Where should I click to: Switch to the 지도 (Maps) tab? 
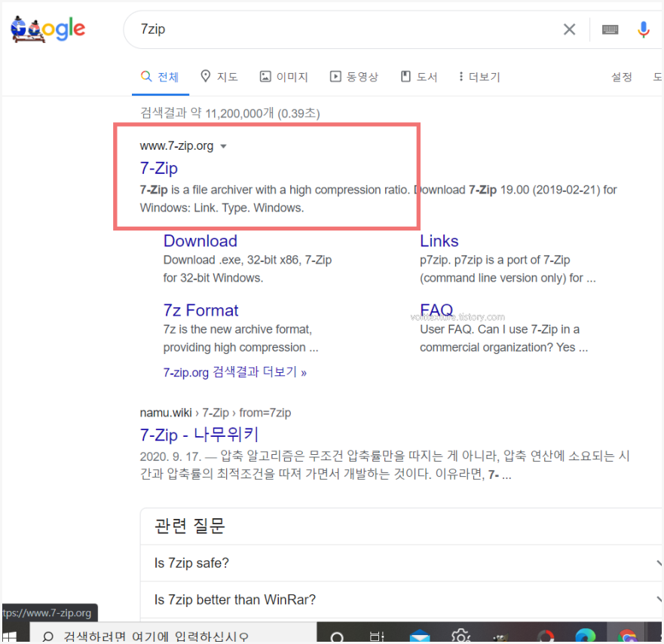(x=219, y=77)
